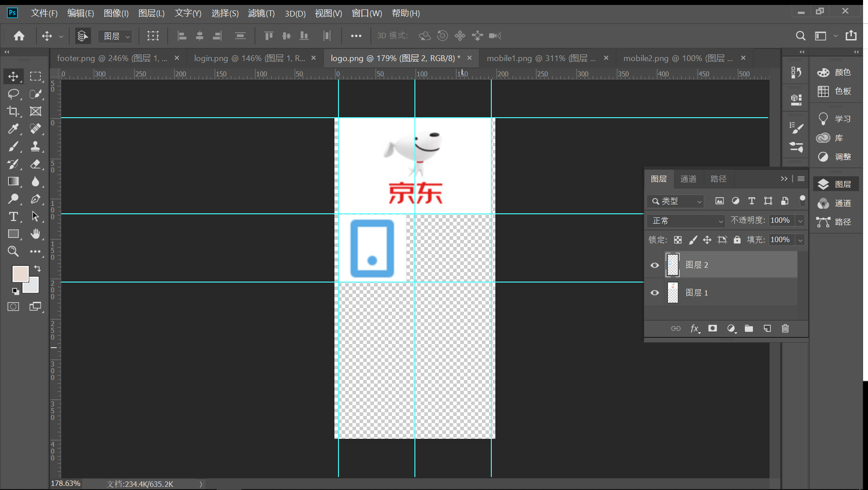Add a layer mask icon
868x490 pixels.
pos(712,329)
